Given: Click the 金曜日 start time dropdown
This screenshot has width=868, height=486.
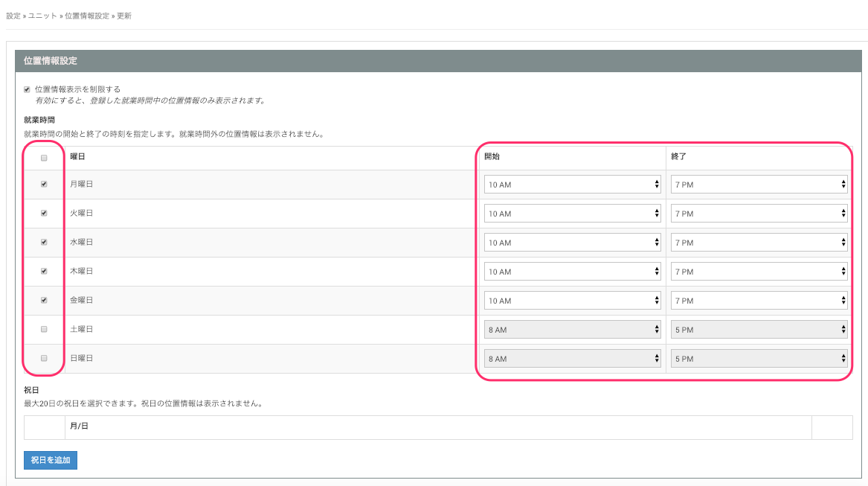Looking at the screenshot, I should tap(572, 301).
